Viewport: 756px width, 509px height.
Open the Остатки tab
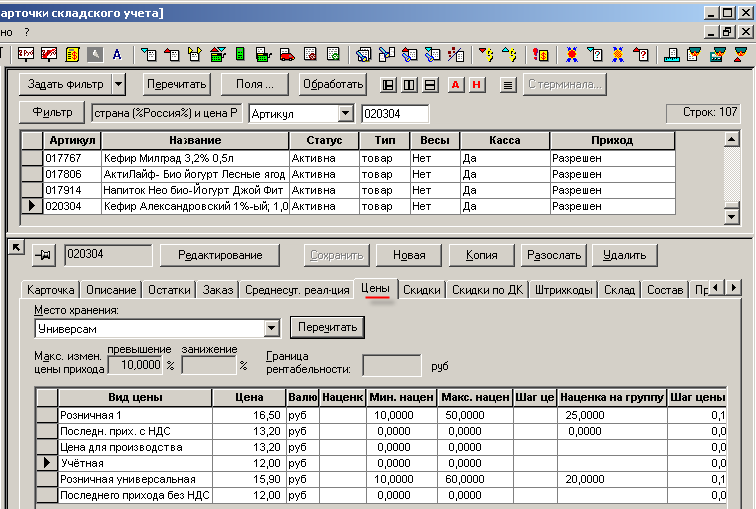(169, 290)
